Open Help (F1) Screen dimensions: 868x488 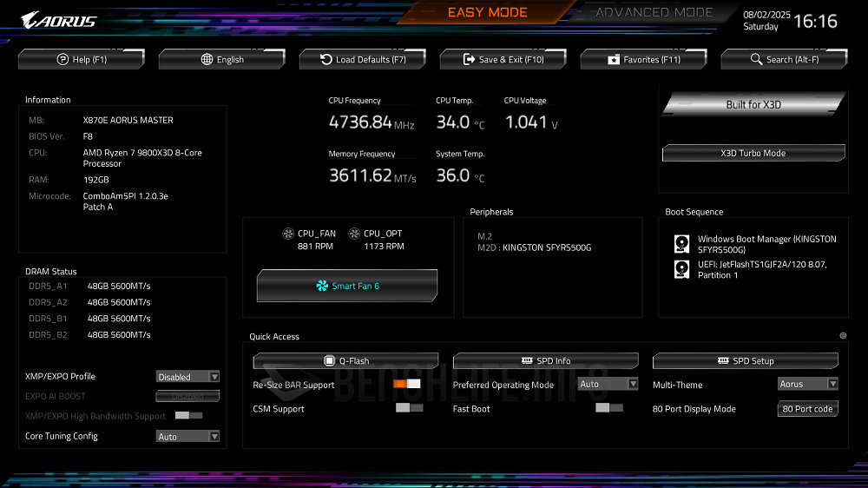point(82,59)
